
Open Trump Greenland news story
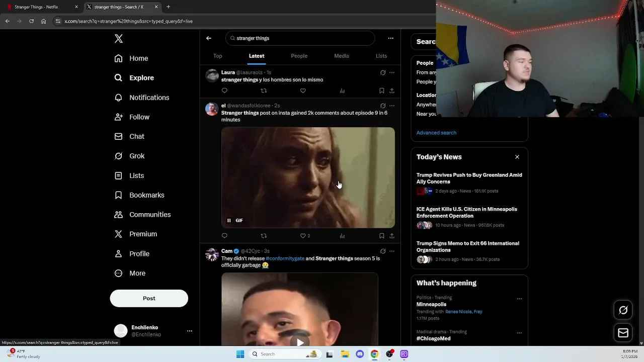click(469, 183)
